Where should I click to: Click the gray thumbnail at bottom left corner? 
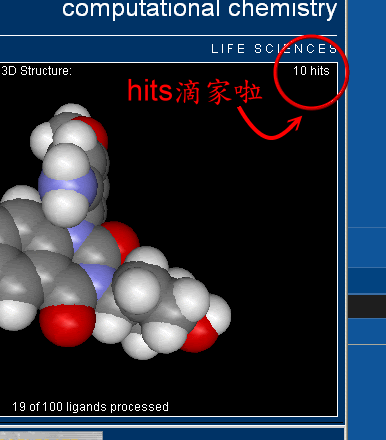(51, 436)
